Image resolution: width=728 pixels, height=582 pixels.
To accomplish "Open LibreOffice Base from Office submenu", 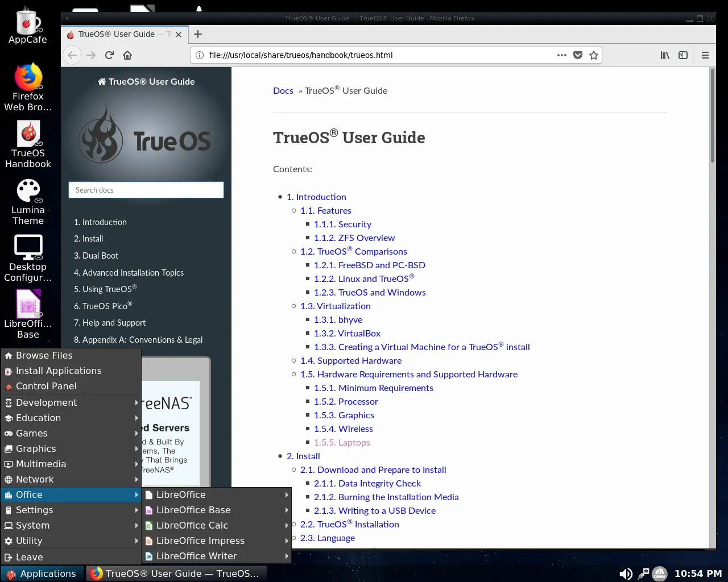I will point(217,510).
